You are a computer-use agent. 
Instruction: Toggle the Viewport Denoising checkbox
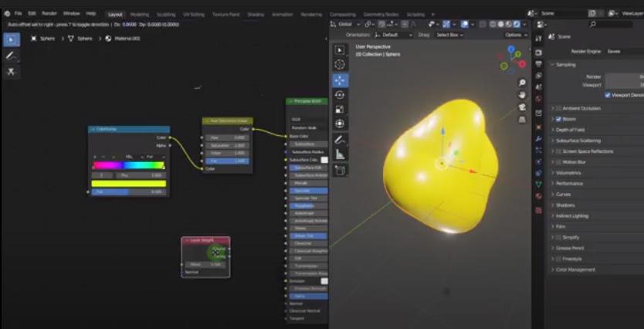point(608,95)
